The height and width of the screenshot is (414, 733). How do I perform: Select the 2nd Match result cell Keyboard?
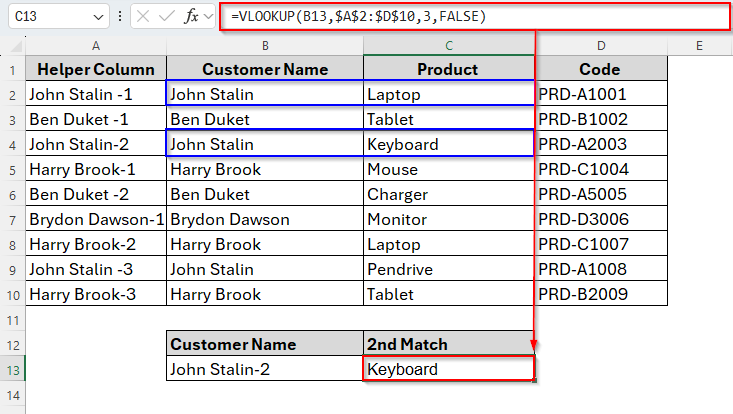pyautogui.click(x=449, y=369)
